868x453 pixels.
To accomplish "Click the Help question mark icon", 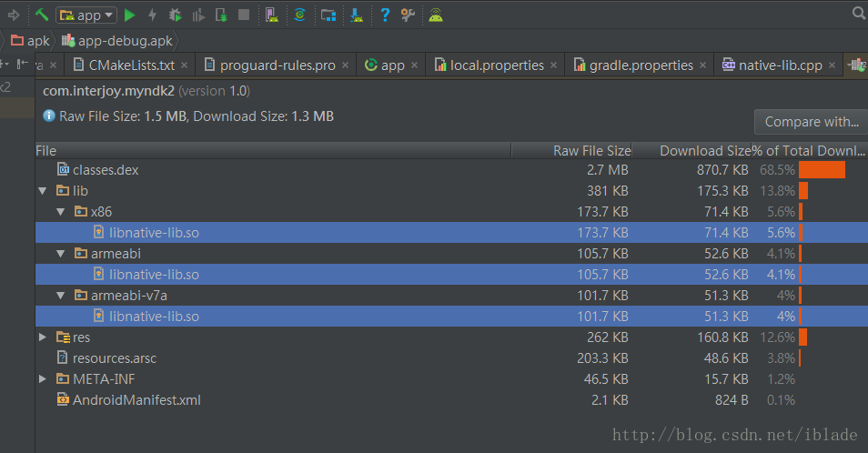I will [x=385, y=15].
